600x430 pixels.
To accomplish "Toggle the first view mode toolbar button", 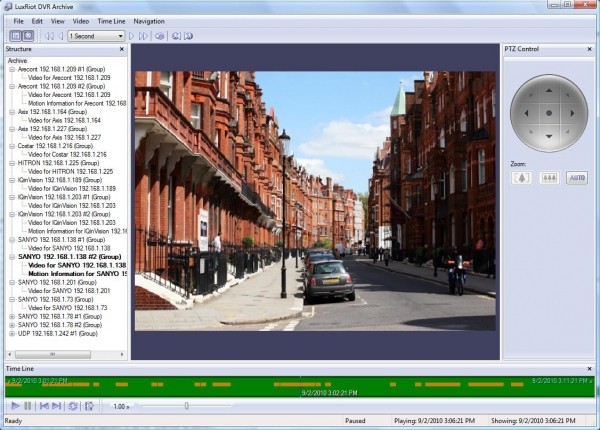I will coord(14,36).
